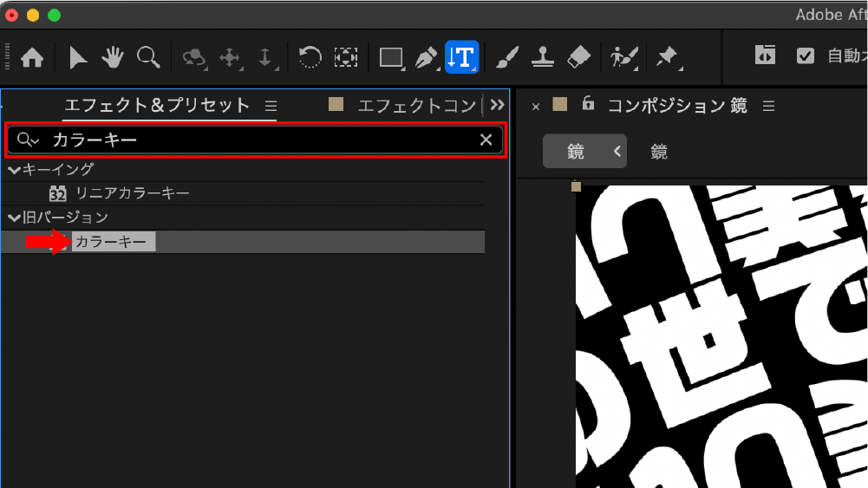Collapse the 旧バージョン category
Screen dimensions: 868x488
[x=14, y=218]
